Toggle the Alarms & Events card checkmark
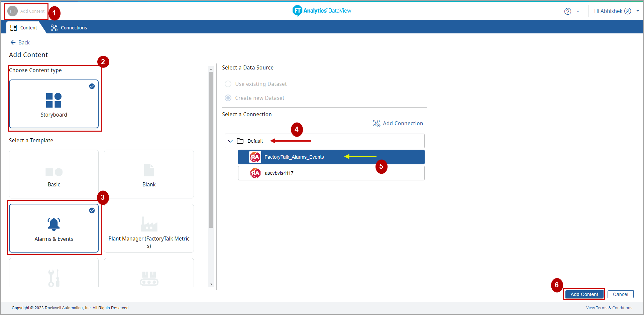 point(92,210)
